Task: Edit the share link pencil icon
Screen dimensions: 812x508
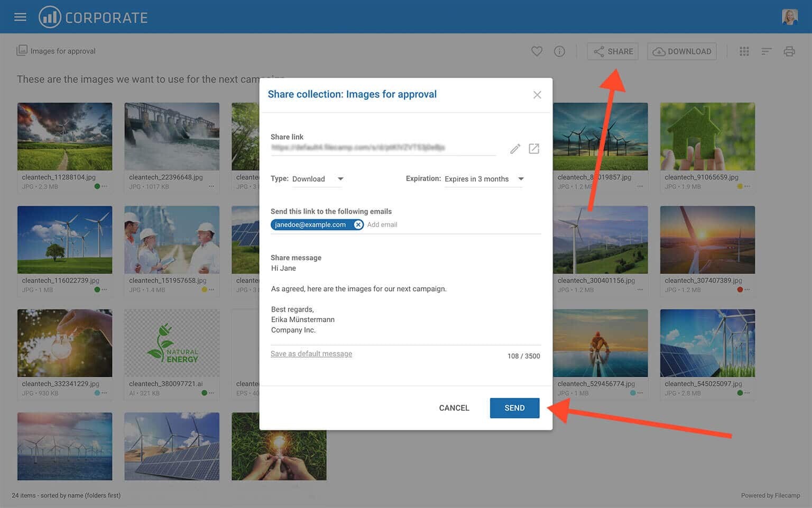Action: [x=515, y=149]
